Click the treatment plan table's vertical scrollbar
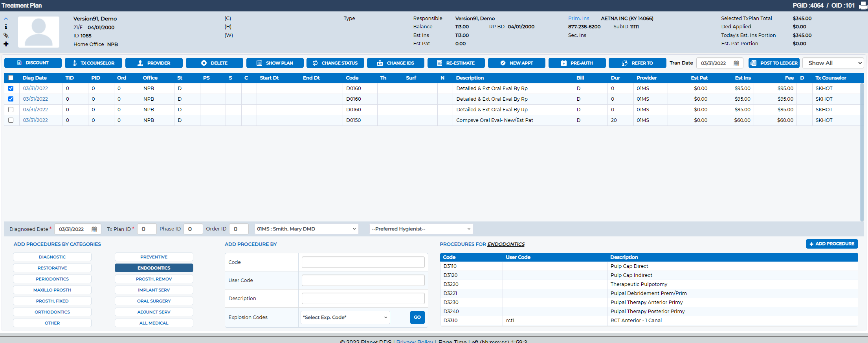The image size is (868, 343). [x=862, y=152]
